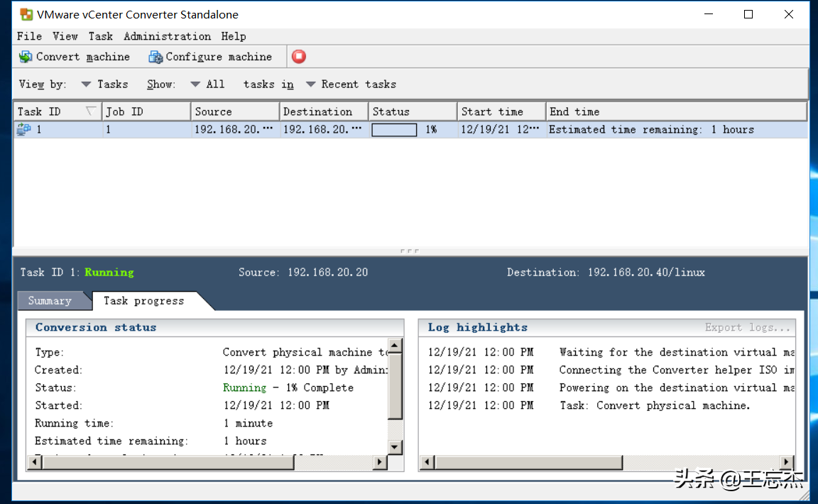Minimize the Converter Standalone window
The width and height of the screenshot is (818, 504).
[x=708, y=14]
